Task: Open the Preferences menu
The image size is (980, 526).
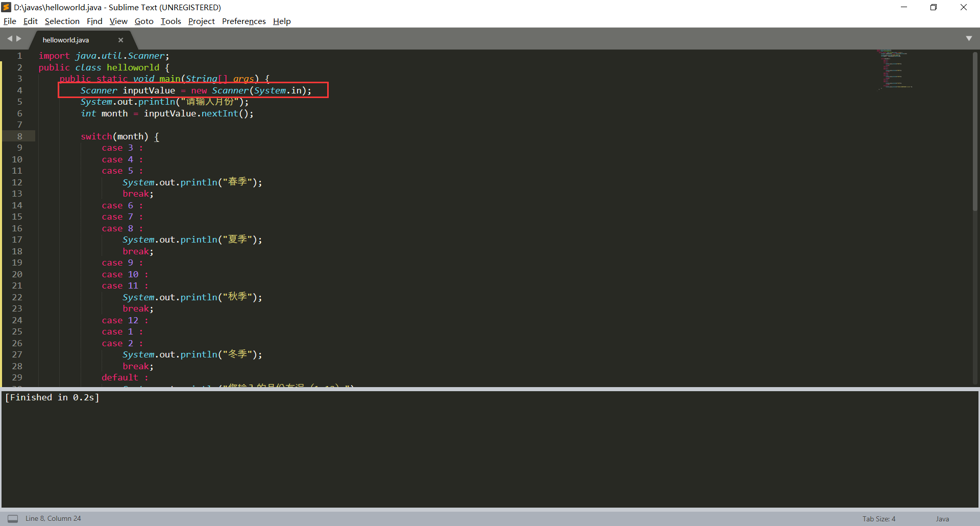Action: [x=243, y=21]
